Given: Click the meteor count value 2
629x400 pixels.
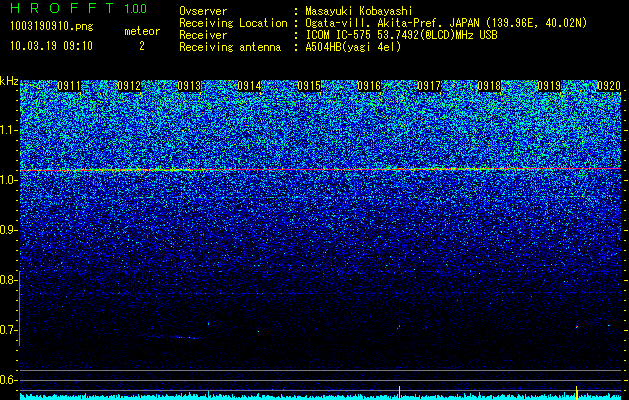Looking at the screenshot, I should (142, 46).
